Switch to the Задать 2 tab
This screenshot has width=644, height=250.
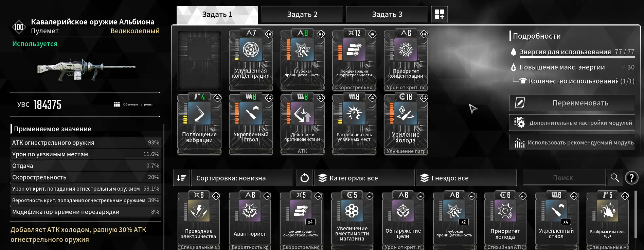[x=302, y=14]
